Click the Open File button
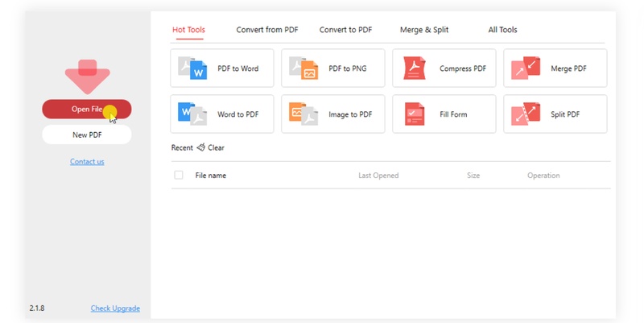 pyautogui.click(x=87, y=109)
